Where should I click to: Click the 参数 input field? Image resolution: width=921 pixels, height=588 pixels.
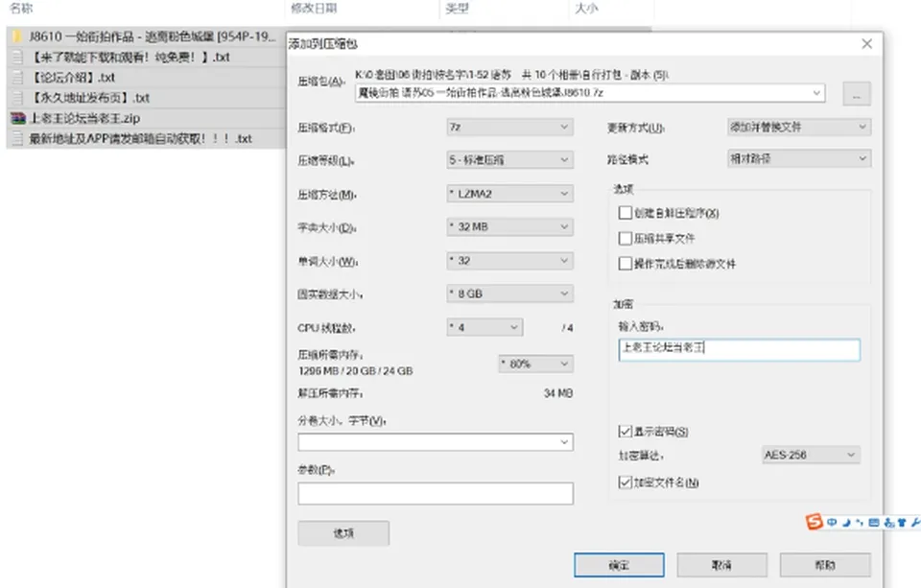436,493
